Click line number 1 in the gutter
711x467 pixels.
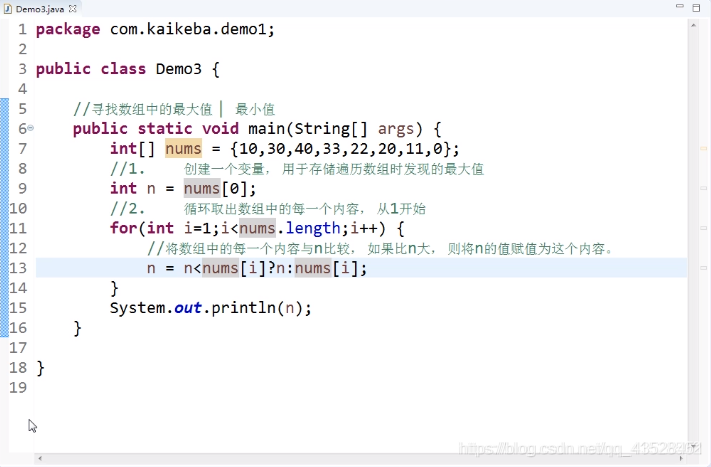tap(23, 30)
